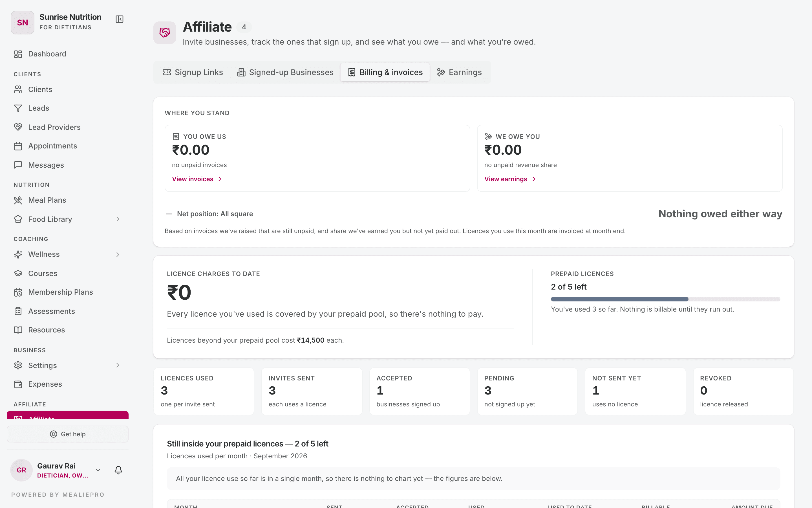The height and width of the screenshot is (508, 812).
Task: Click the GR user avatar
Action: point(21,470)
